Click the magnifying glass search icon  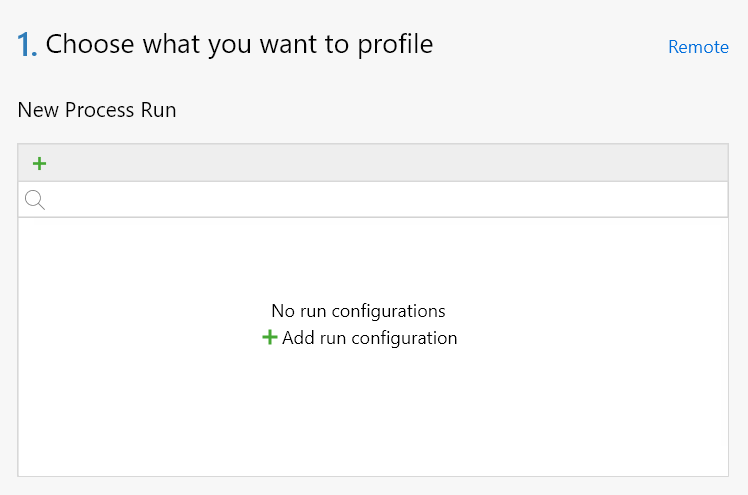(35, 200)
